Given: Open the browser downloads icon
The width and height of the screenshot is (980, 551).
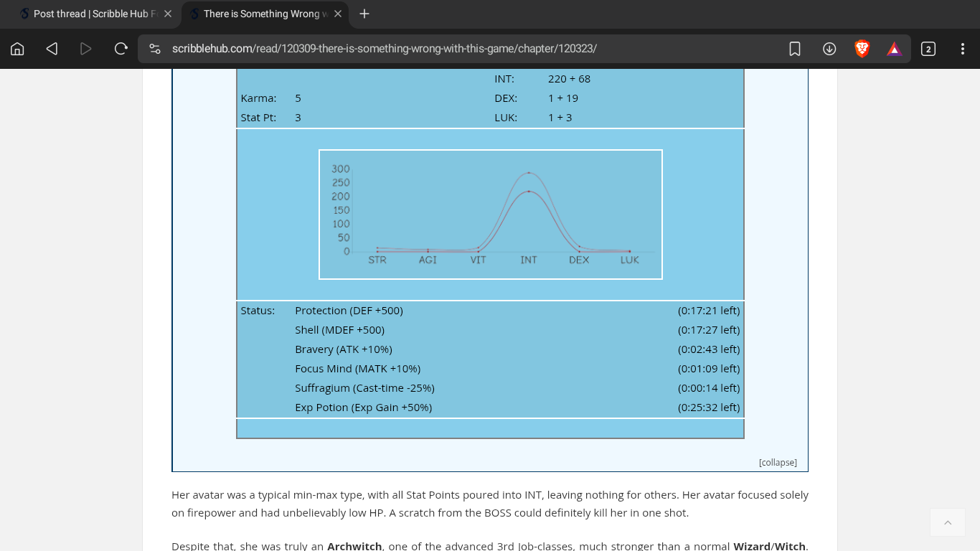Looking at the screenshot, I should 829,49.
